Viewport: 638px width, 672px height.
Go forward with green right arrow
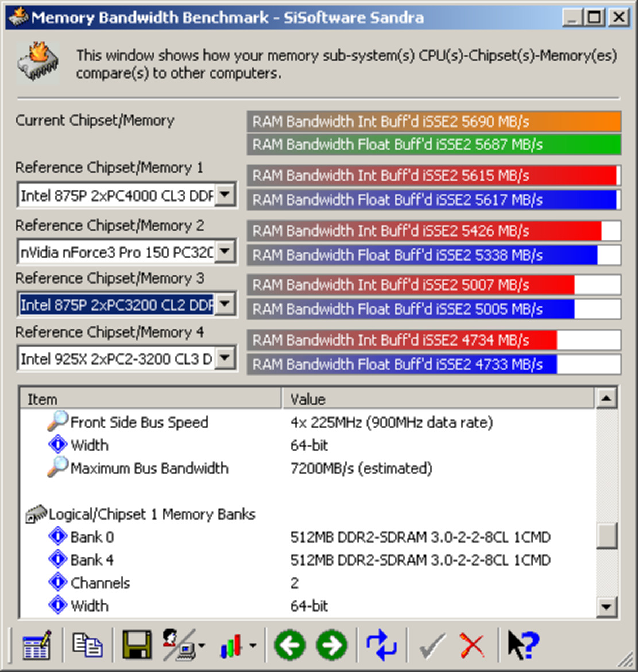(332, 645)
